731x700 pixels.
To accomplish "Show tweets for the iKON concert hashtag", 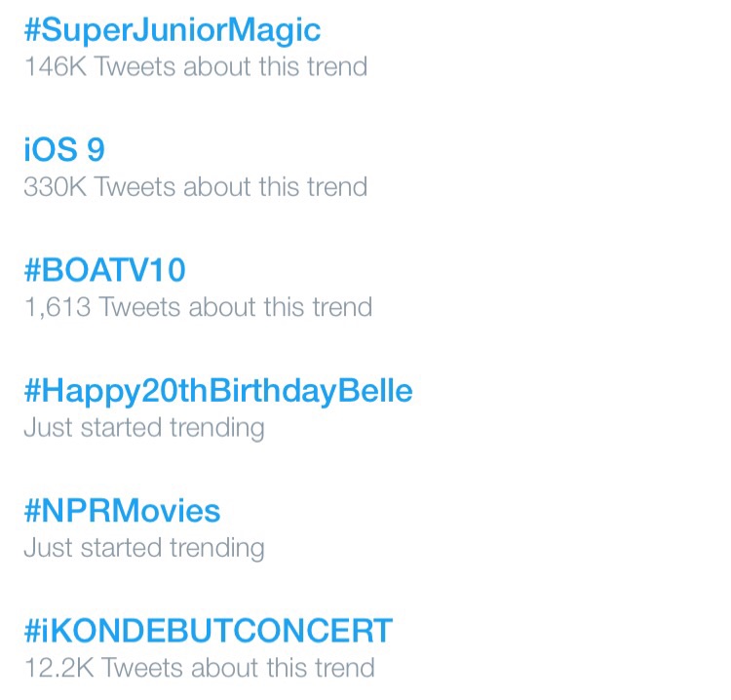I will point(208,631).
